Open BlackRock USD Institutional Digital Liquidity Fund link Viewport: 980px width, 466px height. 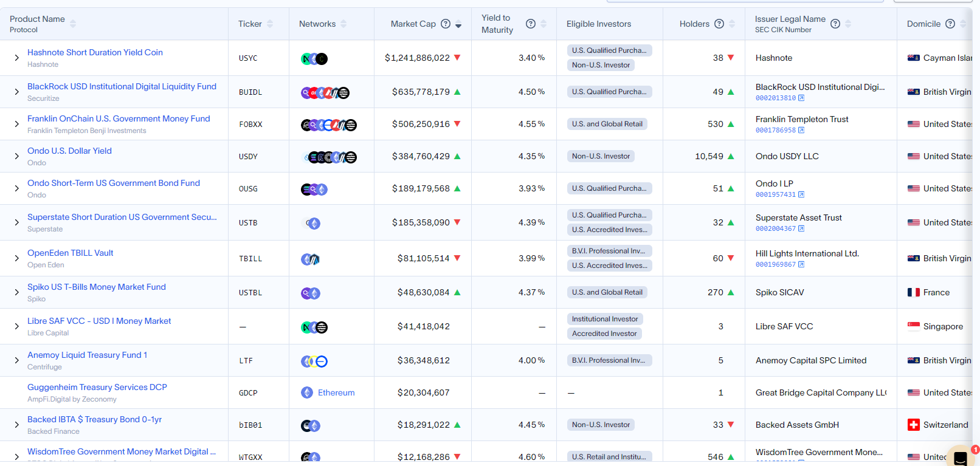point(122,86)
